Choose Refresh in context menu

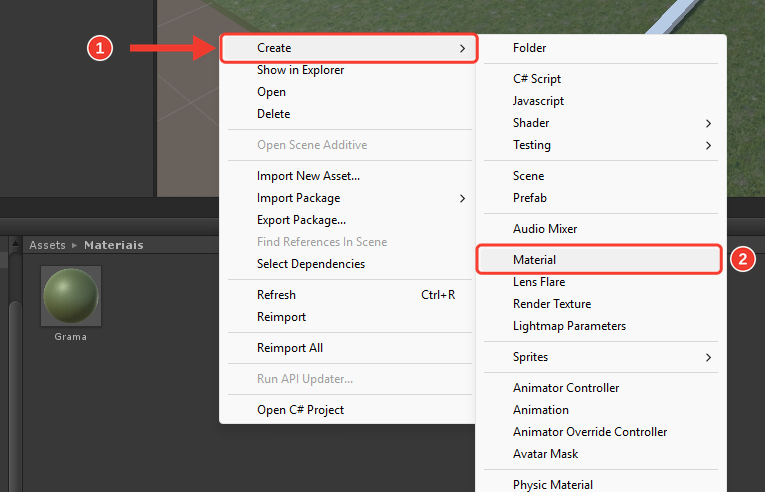click(348, 295)
